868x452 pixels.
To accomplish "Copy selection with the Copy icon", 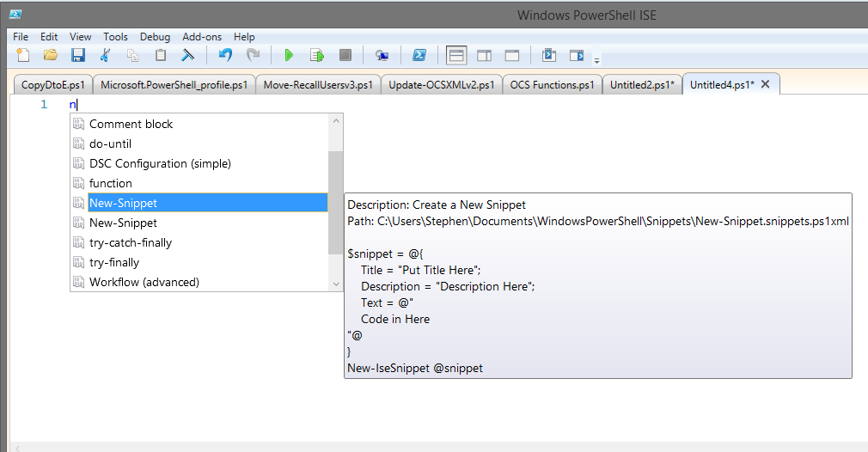I will [133, 55].
